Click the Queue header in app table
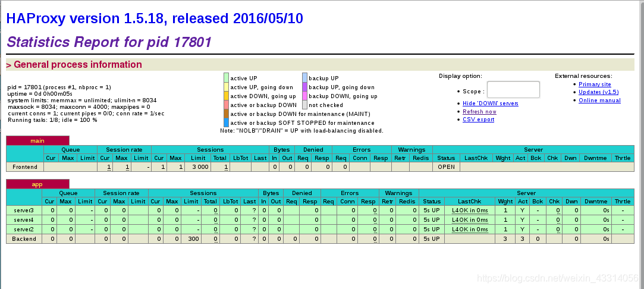This screenshot has width=644, height=289. point(68,193)
